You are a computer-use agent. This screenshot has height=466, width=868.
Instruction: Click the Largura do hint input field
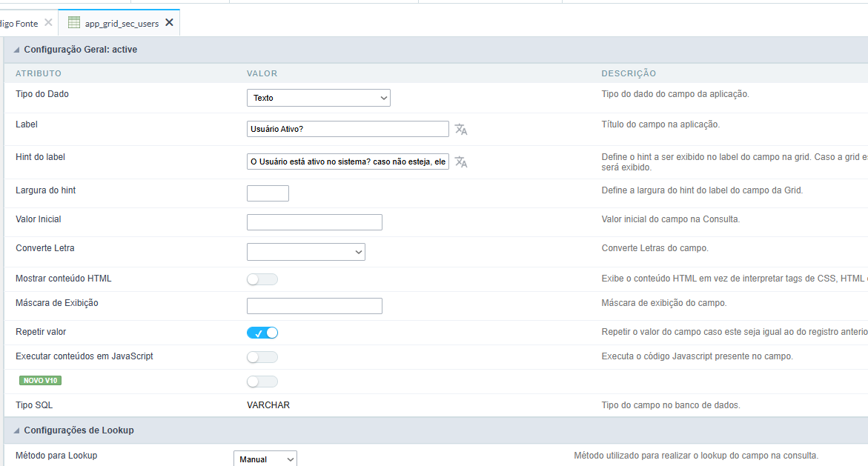coord(268,193)
